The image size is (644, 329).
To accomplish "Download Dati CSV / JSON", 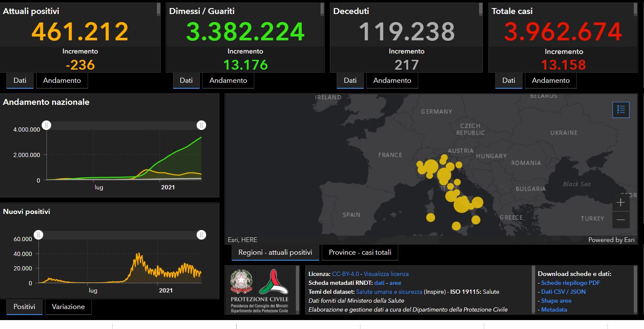I will tap(563, 292).
